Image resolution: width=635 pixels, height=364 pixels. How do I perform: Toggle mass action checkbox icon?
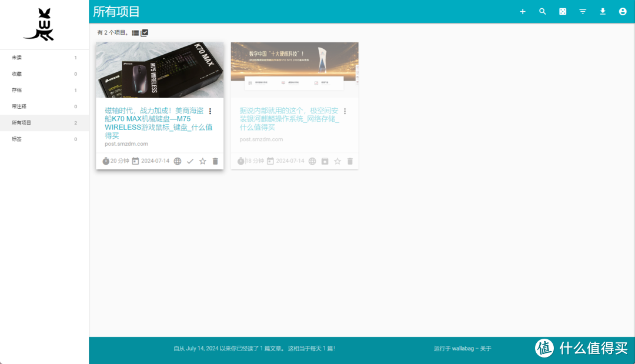point(145,33)
